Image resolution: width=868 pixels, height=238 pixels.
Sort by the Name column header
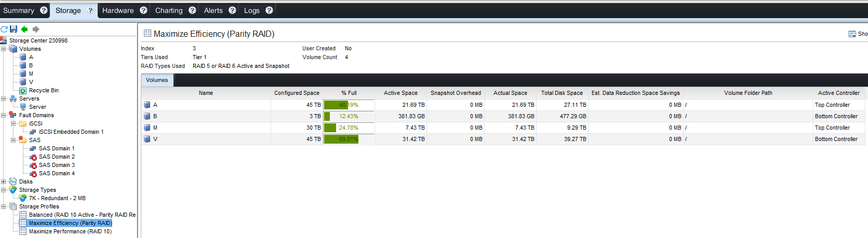(206, 93)
